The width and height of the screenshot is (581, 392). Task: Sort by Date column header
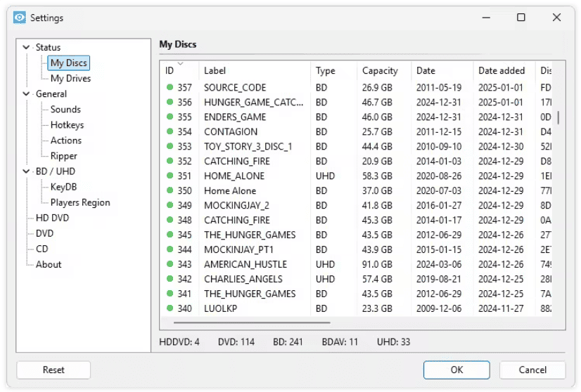coord(442,70)
